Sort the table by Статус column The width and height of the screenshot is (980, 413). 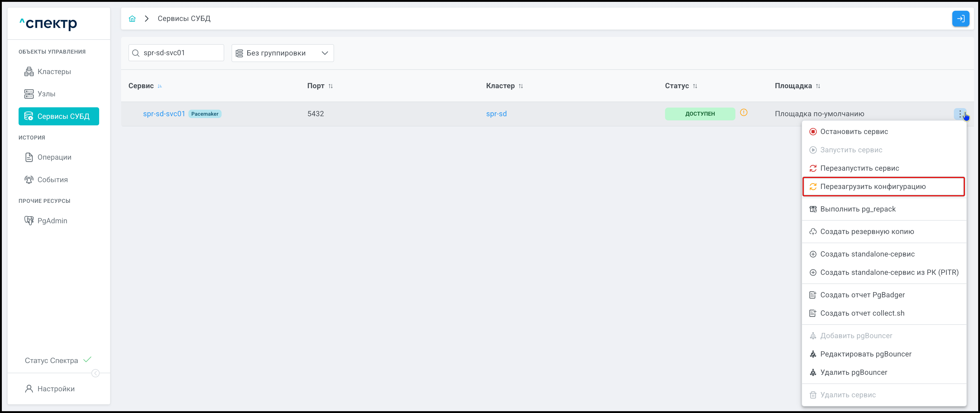(x=695, y=86)
